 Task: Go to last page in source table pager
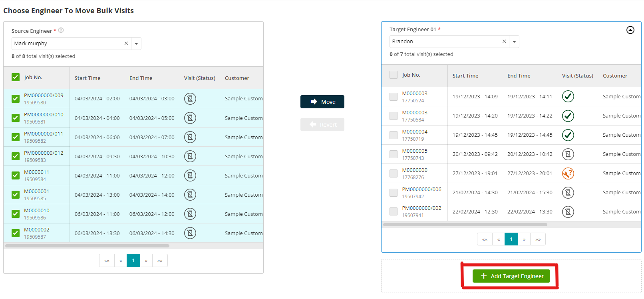click(160, 260)
